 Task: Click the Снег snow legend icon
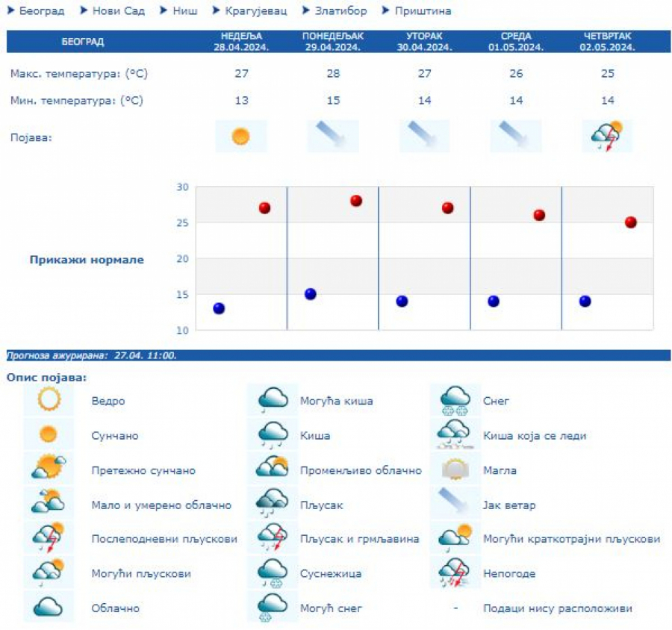tap(455, 401)
